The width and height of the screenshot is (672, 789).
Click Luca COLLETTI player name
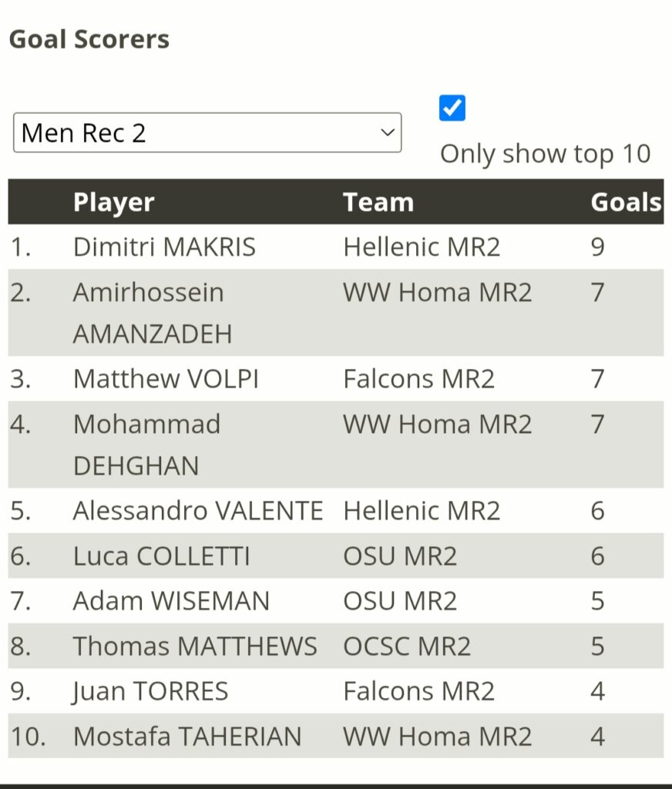coord(162,556)
